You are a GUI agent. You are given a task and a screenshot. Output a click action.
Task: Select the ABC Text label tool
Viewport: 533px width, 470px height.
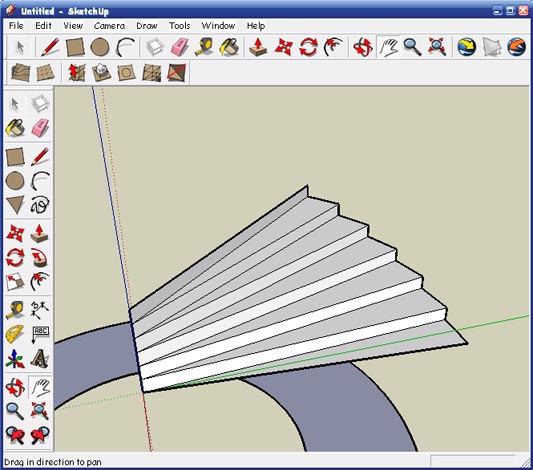[40, 334]
